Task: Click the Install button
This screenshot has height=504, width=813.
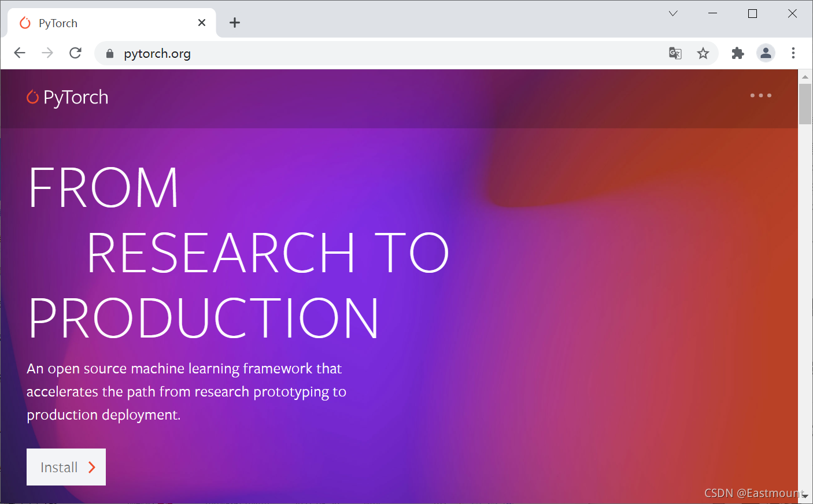Action: pyautogui.click(x=66, y=467)
